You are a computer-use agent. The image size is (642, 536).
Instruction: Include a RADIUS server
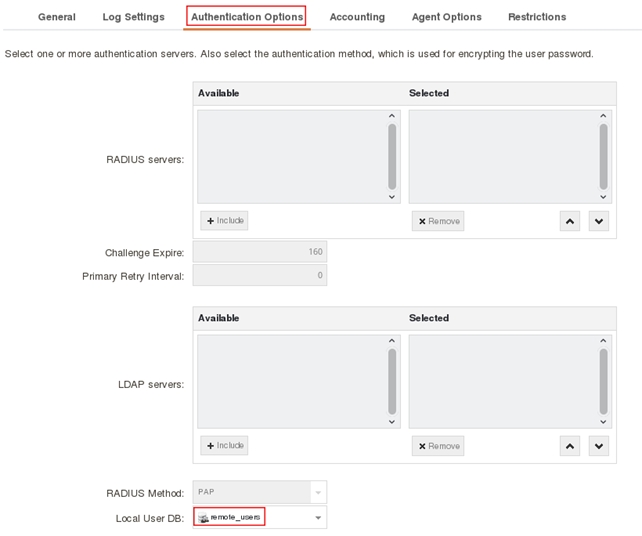[x=224, y=221]
